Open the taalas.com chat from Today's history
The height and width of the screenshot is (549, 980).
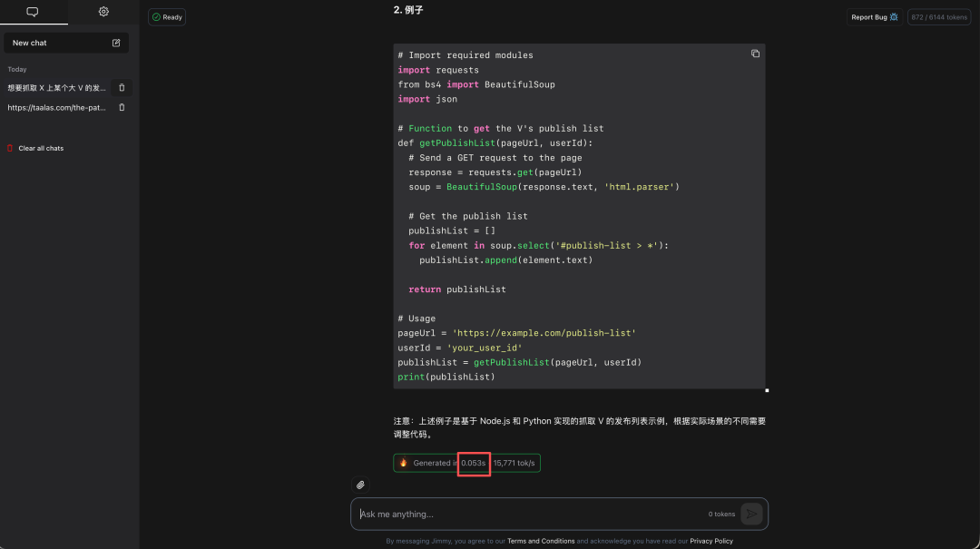[54, 107]
